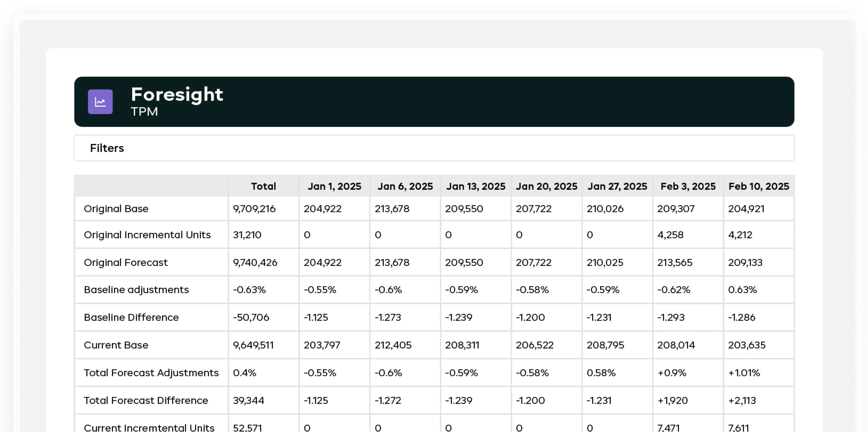Click Current Base value 208,014
868x432 pixels.
click(x=676, y=345)
